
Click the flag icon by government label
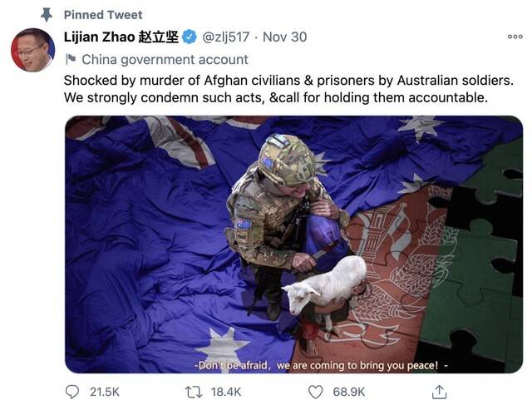(71, 59)
